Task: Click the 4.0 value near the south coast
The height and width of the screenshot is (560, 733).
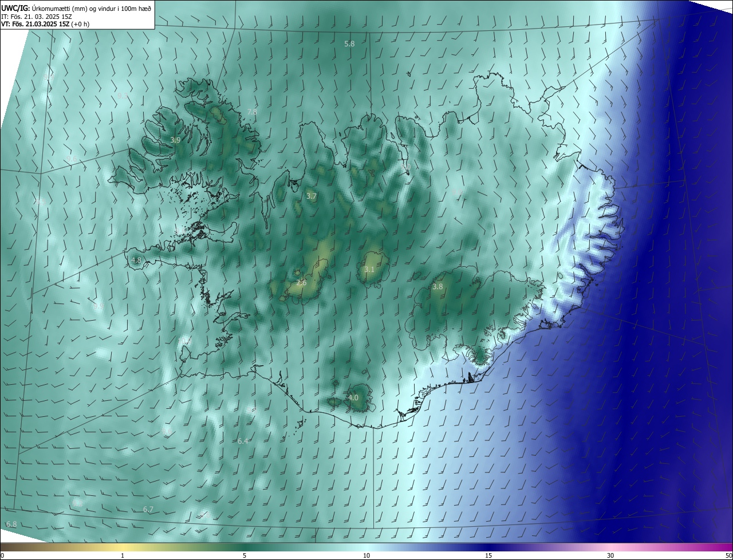Action: pyautogui.click(x=353, y=398)
